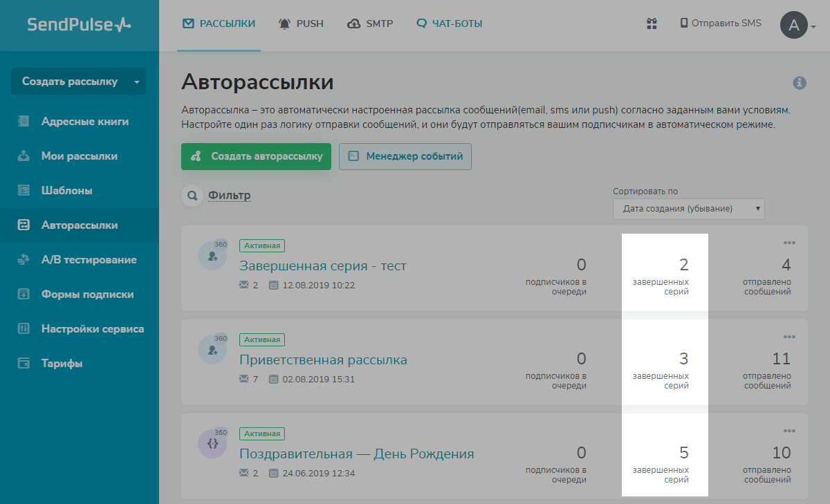Click the Фильтр magnifier icon
830x504 pixels.
click(192, 196)
